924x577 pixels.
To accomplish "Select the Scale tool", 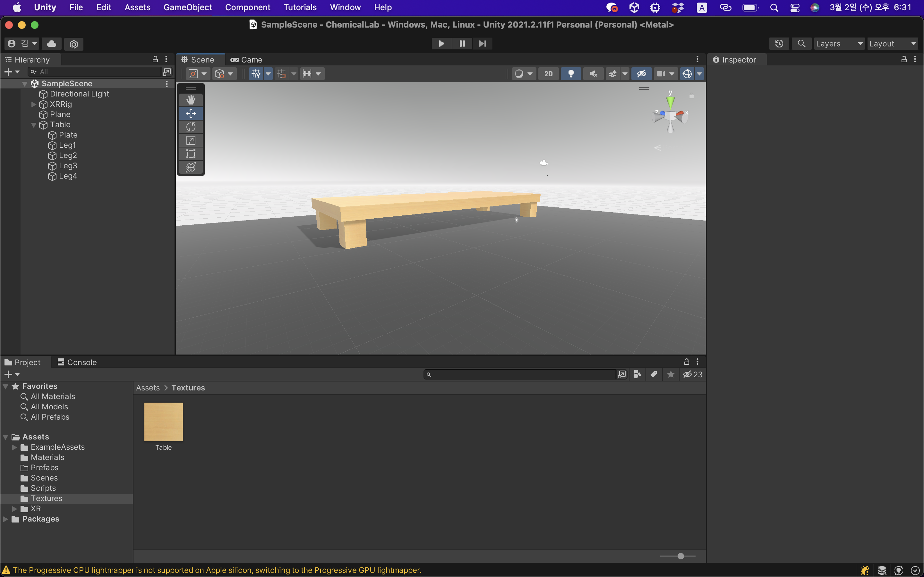I will (191, 140).
